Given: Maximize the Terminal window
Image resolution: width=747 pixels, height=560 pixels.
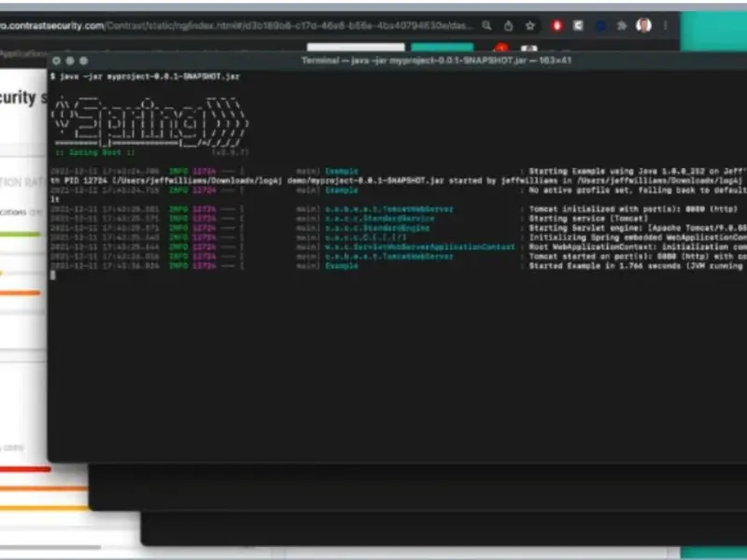Looking at the screenshot, I should (x=84, y=61).
